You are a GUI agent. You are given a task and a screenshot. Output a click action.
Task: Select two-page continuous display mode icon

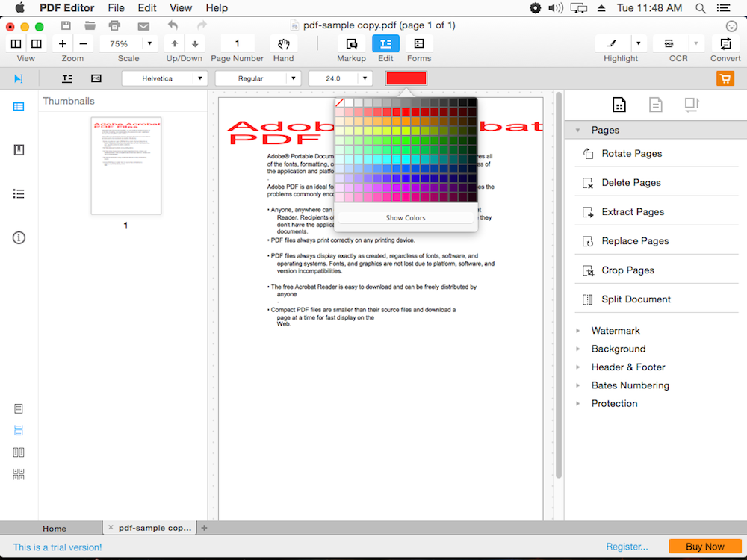point(19,474)
